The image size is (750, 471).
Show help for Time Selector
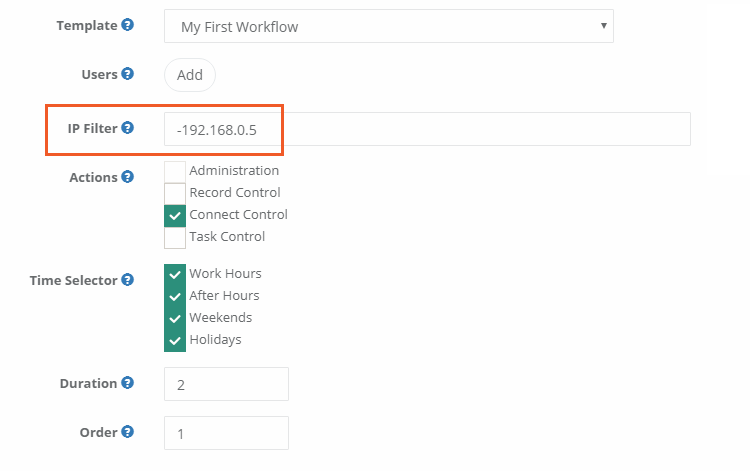coord(127,280)
